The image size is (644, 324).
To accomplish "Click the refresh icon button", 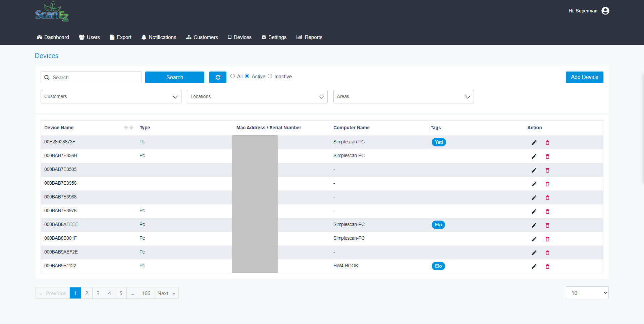I will [x=218, y=77].
